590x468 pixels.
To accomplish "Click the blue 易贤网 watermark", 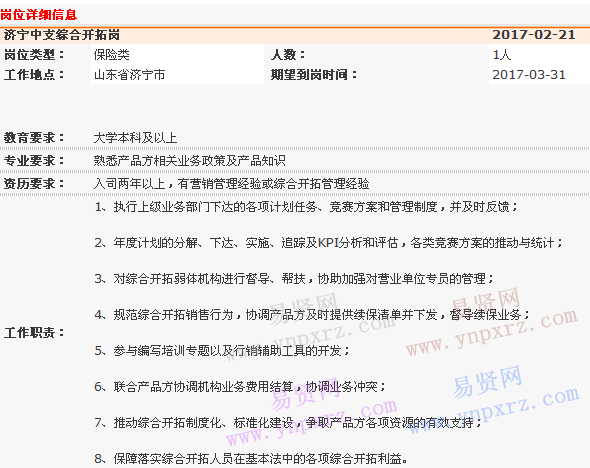I will [x=488, y=381].
